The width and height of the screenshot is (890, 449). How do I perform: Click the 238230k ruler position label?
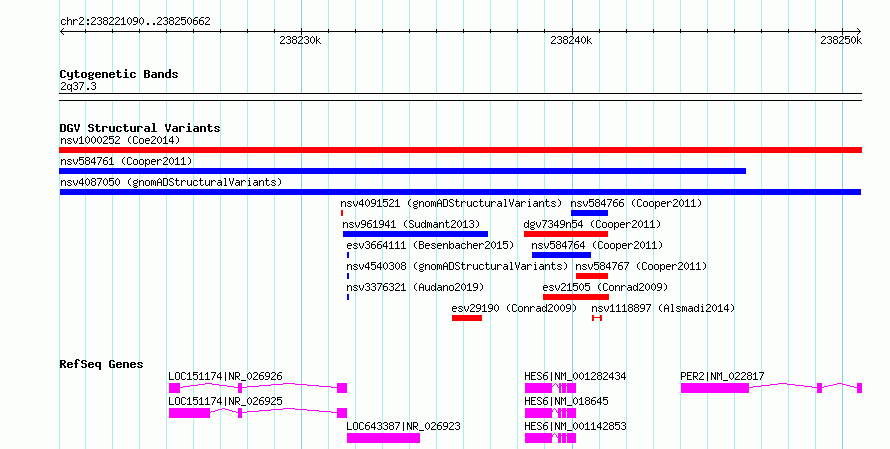tap(300, 41)
